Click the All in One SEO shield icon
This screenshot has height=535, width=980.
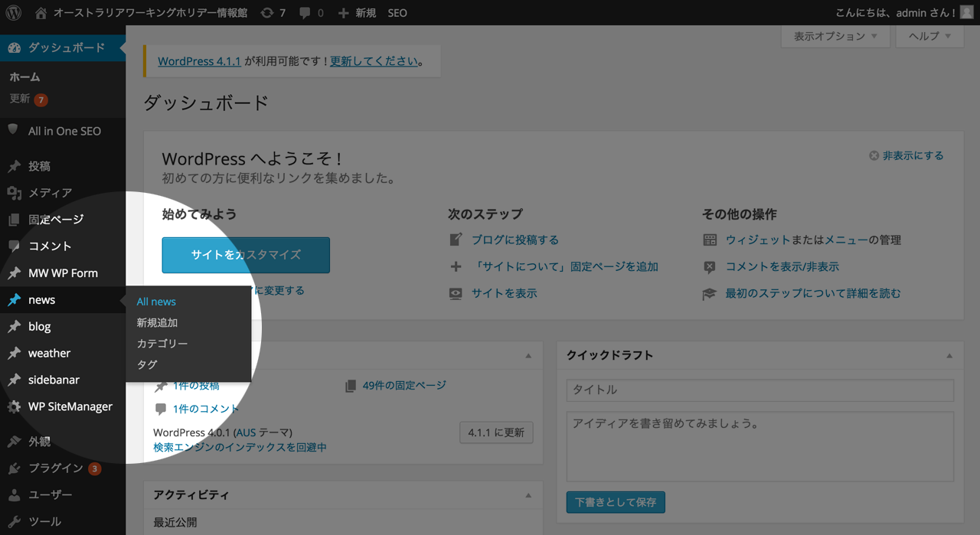[13, 130]
